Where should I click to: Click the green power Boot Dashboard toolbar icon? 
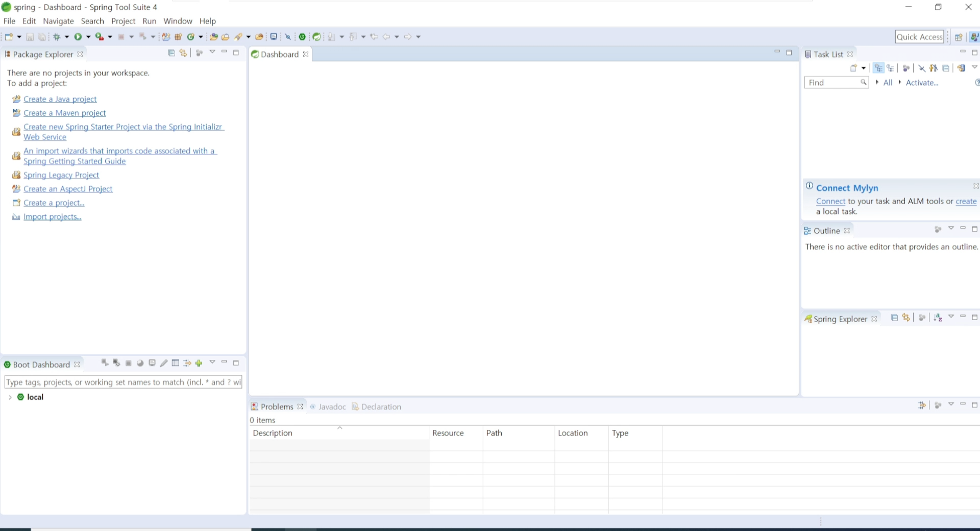[x=303, y=37]
